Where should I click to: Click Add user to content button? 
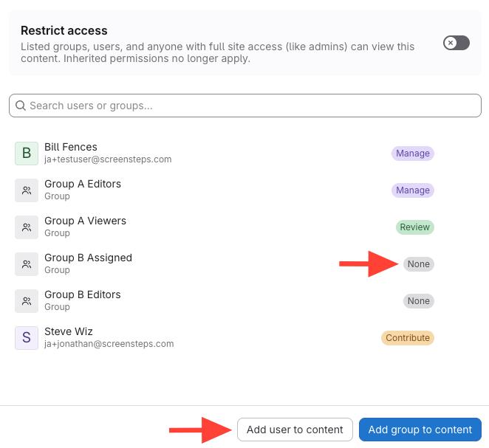click(295, 430)
